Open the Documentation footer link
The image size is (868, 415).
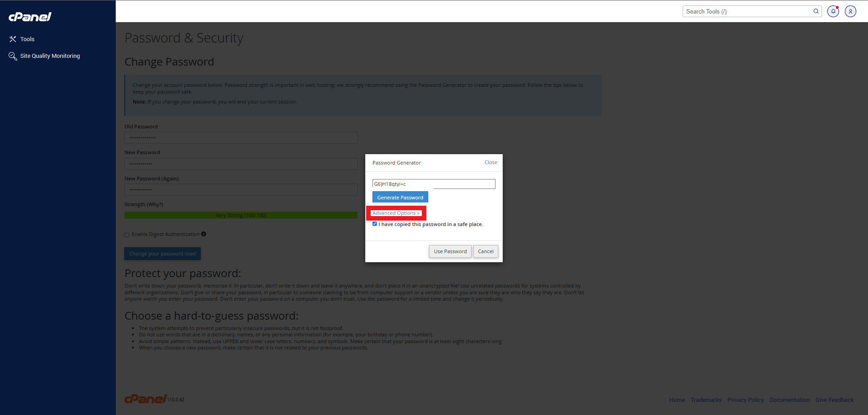[789, 400]
